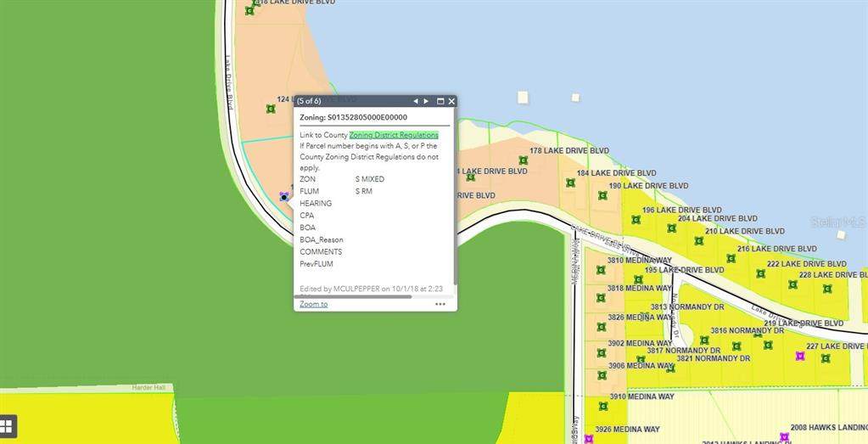Open Zoning District Regulations link
This screenshot has width=868, height=444.
(x=394, y=135)
